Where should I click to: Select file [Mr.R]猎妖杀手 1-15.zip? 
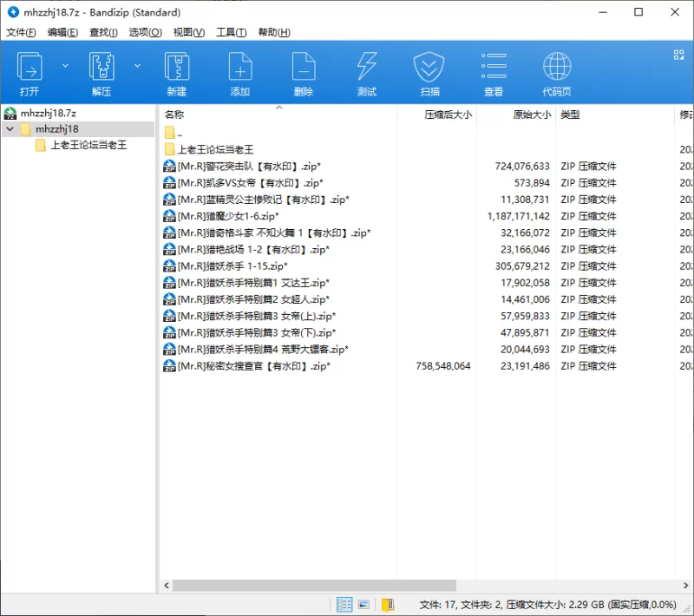click(x=232, y=266)
